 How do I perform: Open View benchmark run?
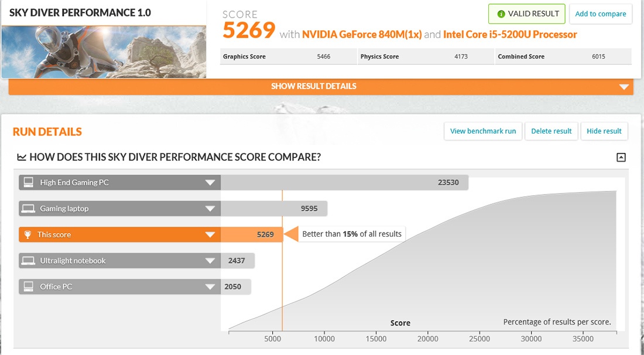point(483,131)
